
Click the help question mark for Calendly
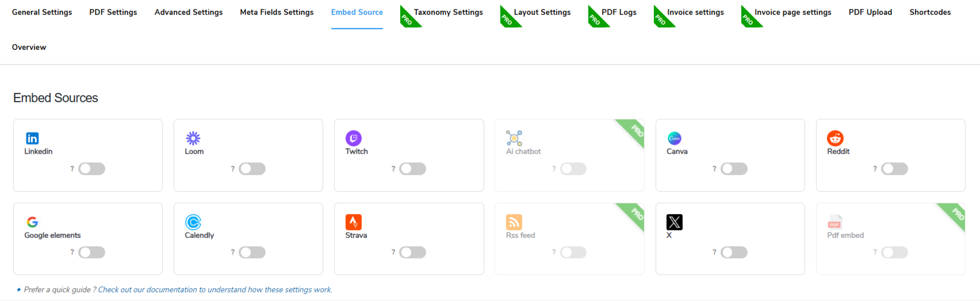pos(232,252)
